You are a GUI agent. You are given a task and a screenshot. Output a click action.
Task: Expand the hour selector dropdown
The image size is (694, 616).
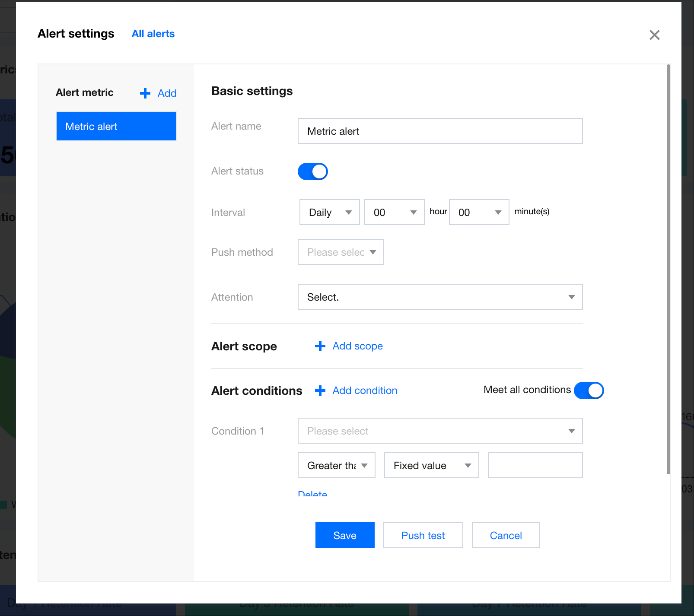pyautogui.click(x=394, y=212)
